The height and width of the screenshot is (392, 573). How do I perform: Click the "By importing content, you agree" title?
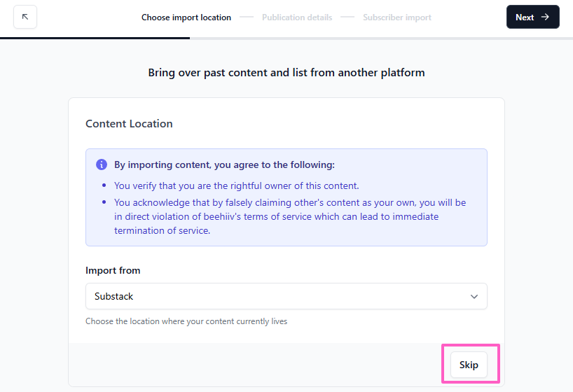point(224,165)
